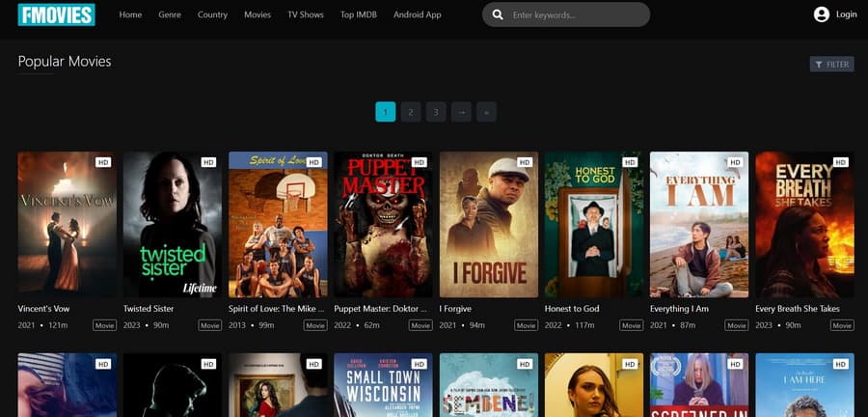Click the HD badge on Small Town Wisconsin

point(420,364)
